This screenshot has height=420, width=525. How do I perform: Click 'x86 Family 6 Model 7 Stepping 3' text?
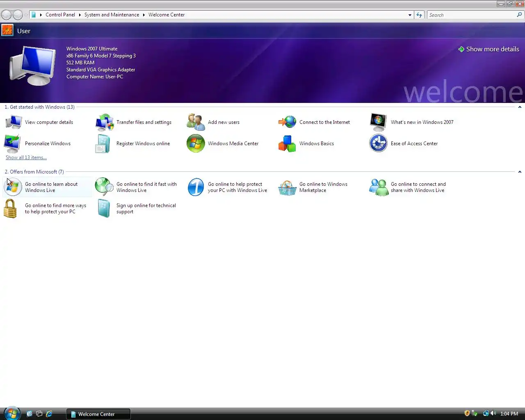coord(101,56)
